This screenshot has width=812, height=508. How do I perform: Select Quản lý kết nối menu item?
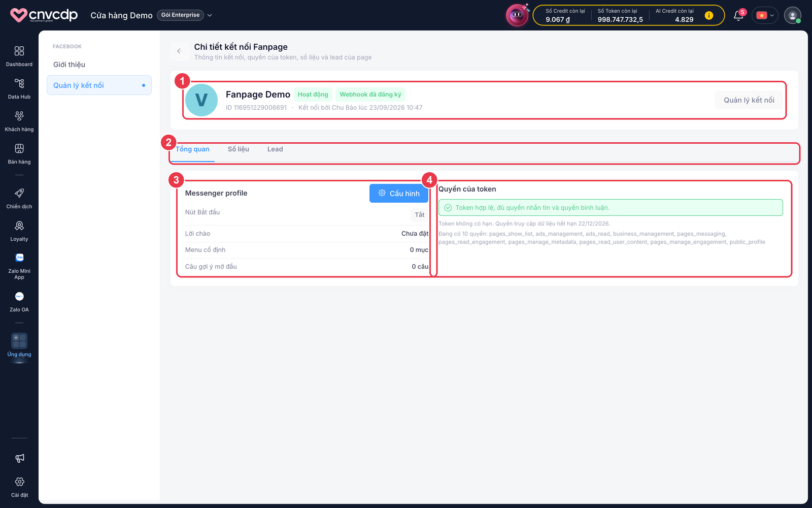99,85
